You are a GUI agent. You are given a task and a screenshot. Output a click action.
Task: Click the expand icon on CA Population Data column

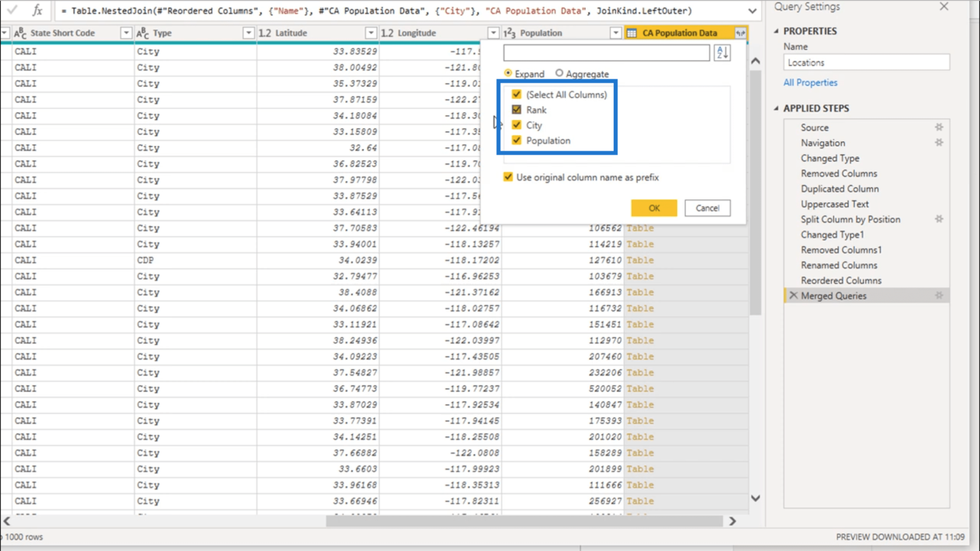[x=740, y=33]
